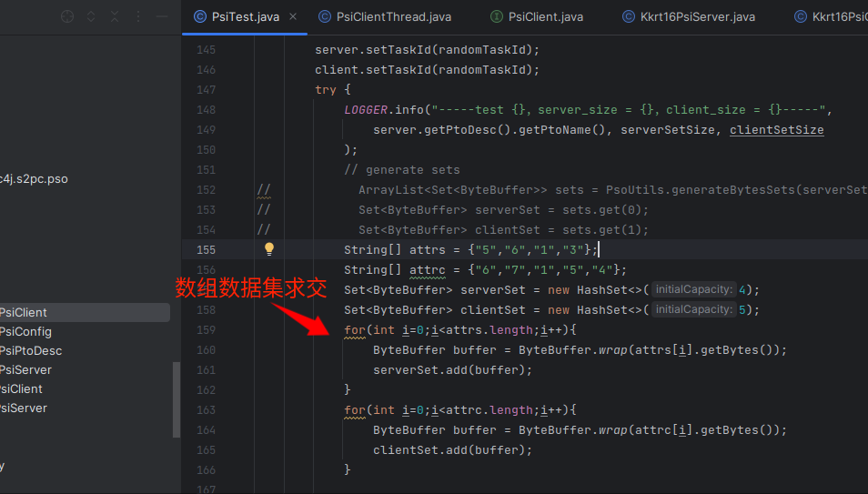The width and height of the screenshot is (868, 494).
Task: Click the wrap call on line 160
Action: [x=613, y=350]
